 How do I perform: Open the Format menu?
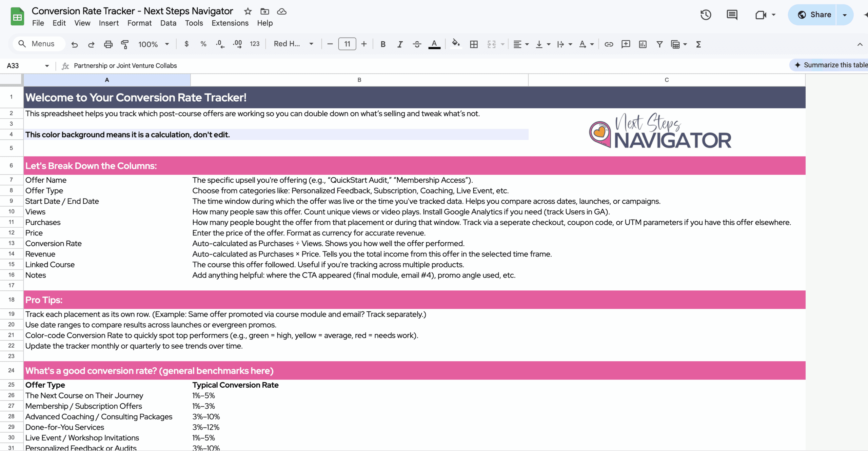coord(139,23)
